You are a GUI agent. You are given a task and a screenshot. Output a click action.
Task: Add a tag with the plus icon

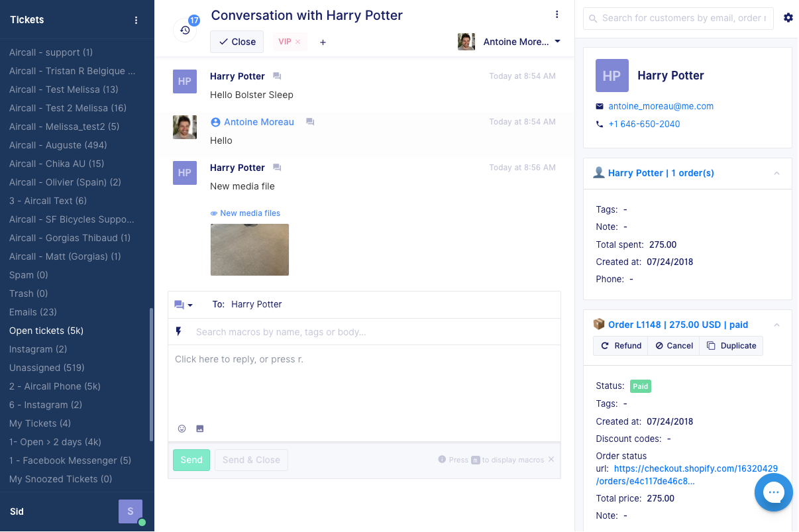pos(323,42)
